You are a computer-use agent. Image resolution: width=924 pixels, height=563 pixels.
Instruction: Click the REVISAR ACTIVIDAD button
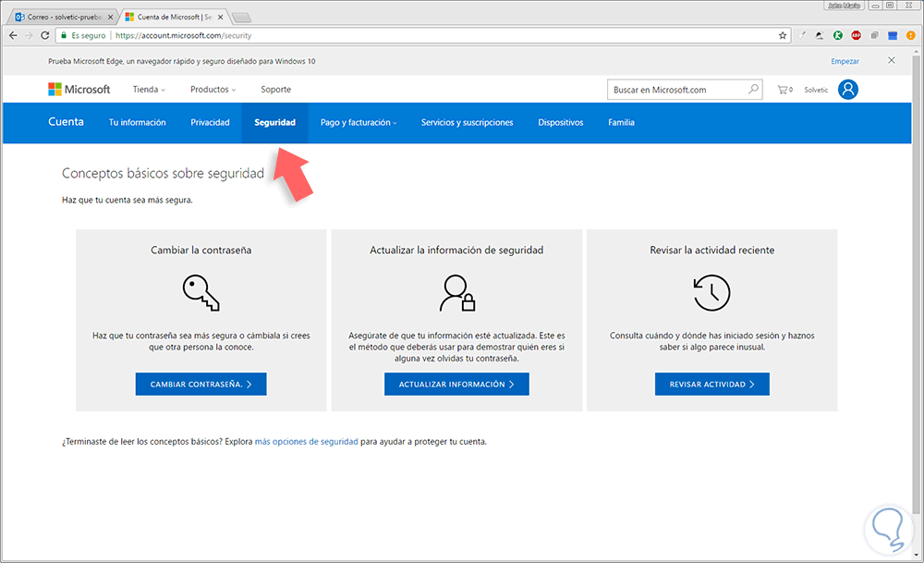[711, 384]
